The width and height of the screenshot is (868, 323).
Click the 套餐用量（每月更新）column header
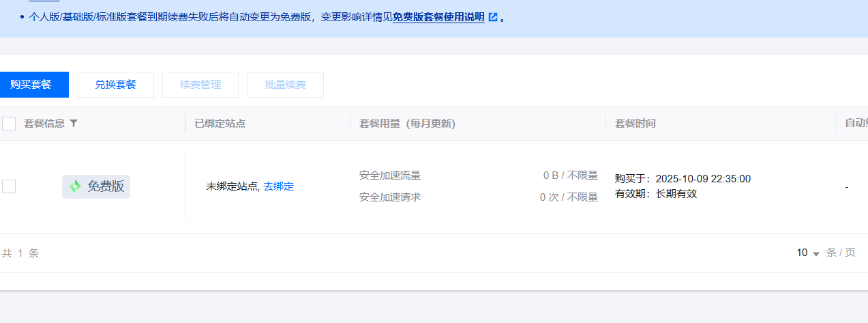[407, 124]
